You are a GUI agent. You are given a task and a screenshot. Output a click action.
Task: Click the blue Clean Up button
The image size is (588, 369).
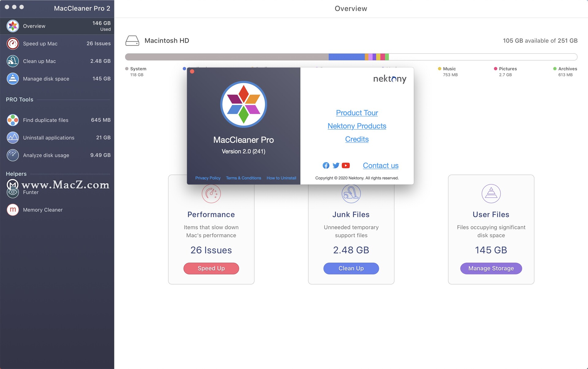pos(351,268)
